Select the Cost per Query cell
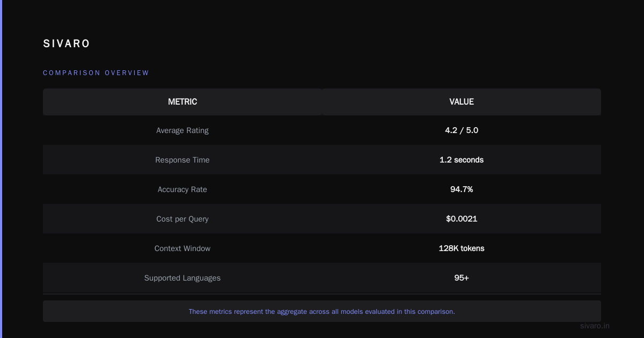Viewport: 644px width, 338px height. coord(182,219)
